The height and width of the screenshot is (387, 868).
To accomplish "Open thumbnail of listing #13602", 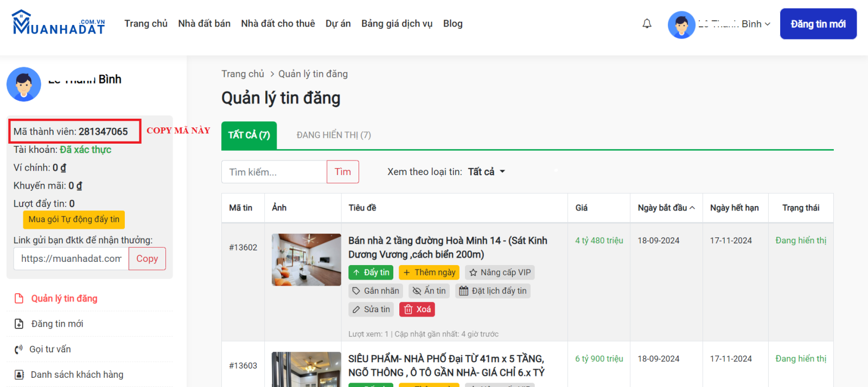I will click(x=307, y=260).
